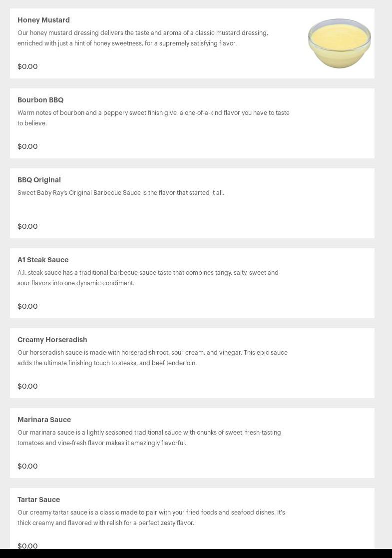Image resolution: width=392 pixels, height=558 pixels.
Task: Click the Honey Mustard bowl image
Action: [x=339, y=43]
